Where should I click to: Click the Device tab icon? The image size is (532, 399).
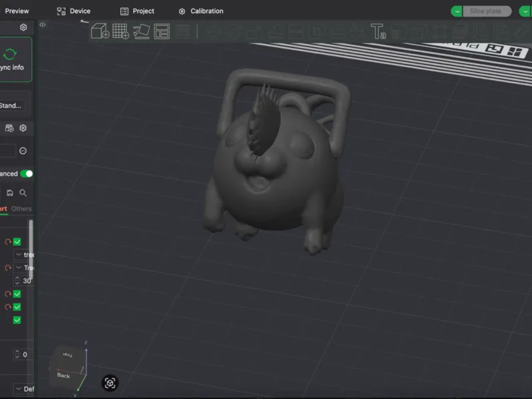pyautogui.click(x=61, y=11)
